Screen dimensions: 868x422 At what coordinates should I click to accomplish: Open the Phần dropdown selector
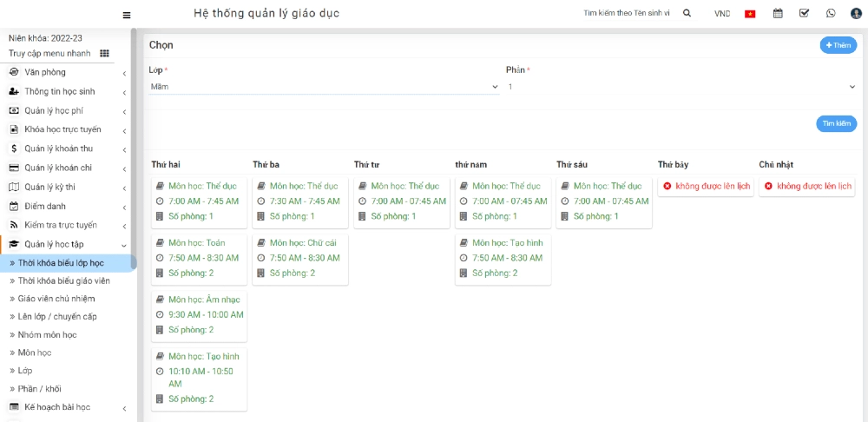tap(681, 87)
